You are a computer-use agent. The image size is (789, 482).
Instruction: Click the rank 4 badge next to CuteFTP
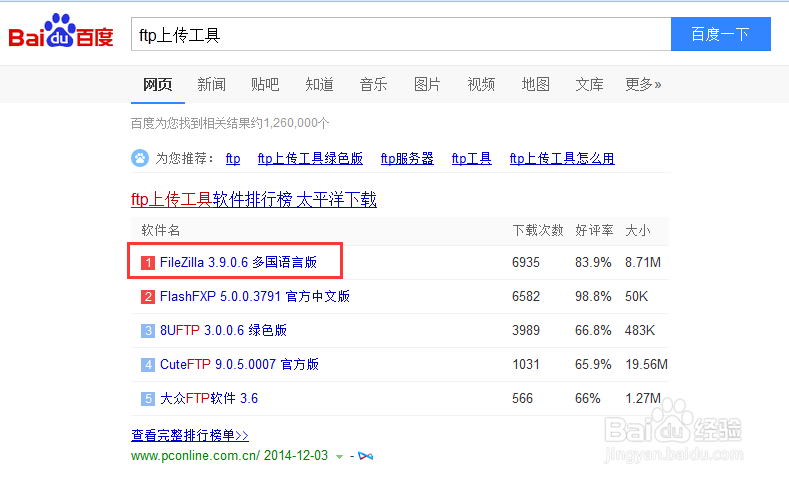coord(147,365)
